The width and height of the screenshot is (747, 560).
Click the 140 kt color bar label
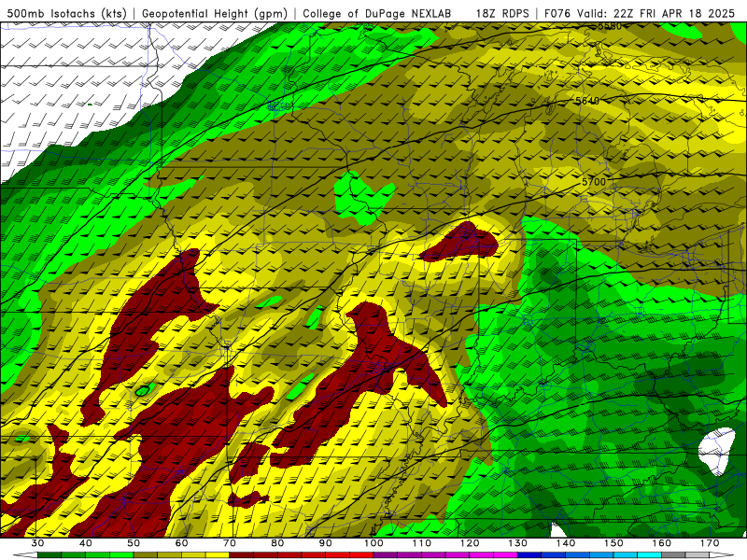(566, 543)
